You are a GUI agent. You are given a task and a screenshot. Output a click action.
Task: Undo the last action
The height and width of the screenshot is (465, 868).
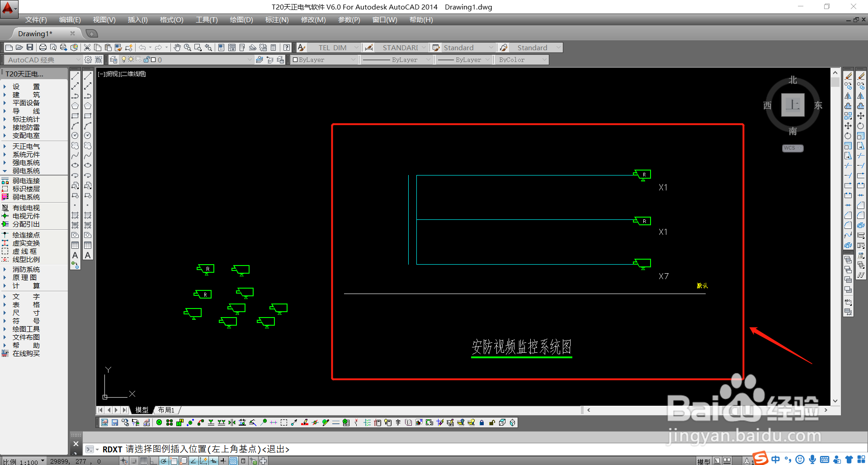point(142,47)
